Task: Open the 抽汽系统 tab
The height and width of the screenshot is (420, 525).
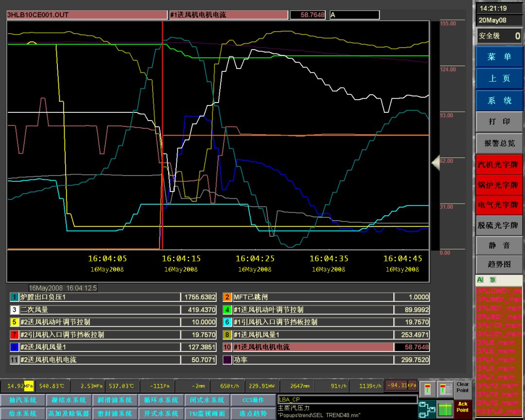Action: point(22,400)
